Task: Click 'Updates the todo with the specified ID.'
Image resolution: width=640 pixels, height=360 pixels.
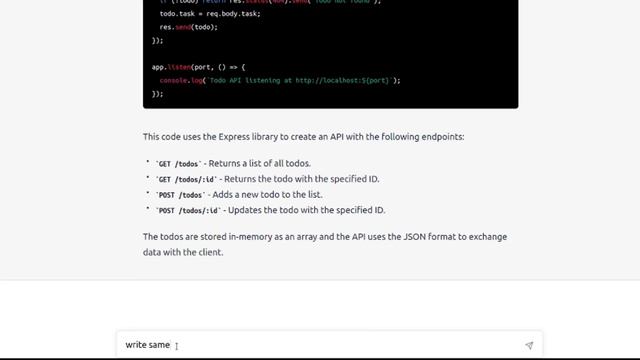Action: [307, 210]
